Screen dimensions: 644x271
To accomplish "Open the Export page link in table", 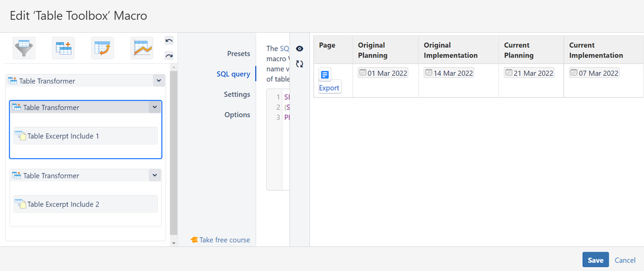I will click(329, 88).
